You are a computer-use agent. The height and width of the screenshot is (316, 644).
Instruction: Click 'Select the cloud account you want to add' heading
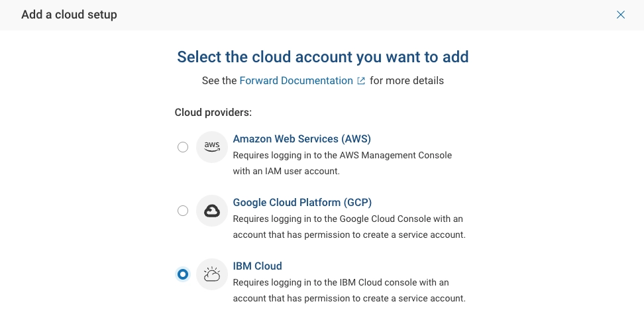tap(323, 57)
